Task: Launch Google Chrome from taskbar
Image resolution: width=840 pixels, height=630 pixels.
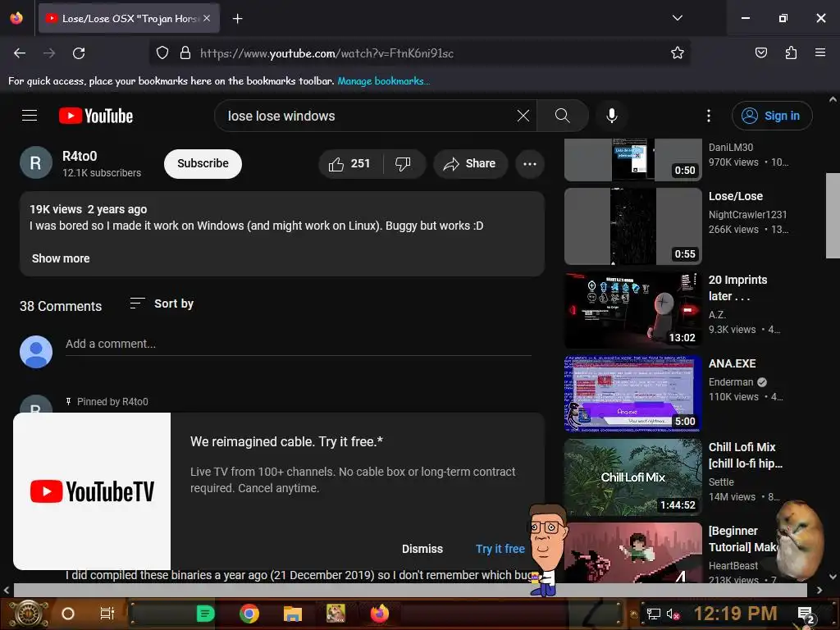Action: 249,614
